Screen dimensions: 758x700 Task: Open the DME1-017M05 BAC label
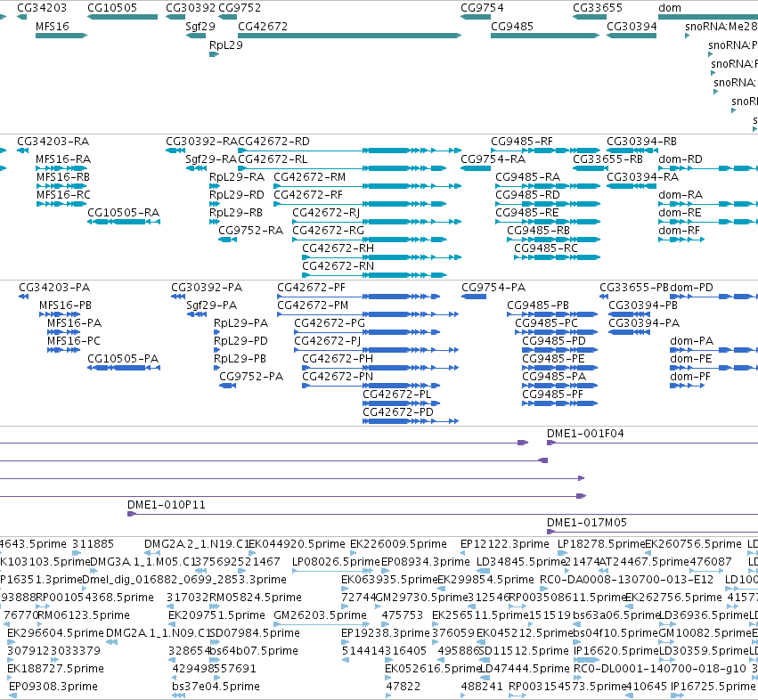587,523
